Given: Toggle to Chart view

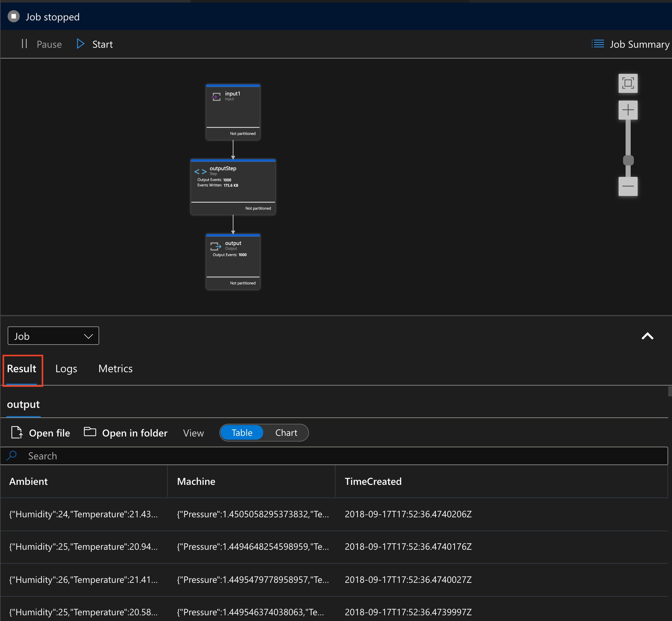Looking at the screenshot, I should 286,433.
